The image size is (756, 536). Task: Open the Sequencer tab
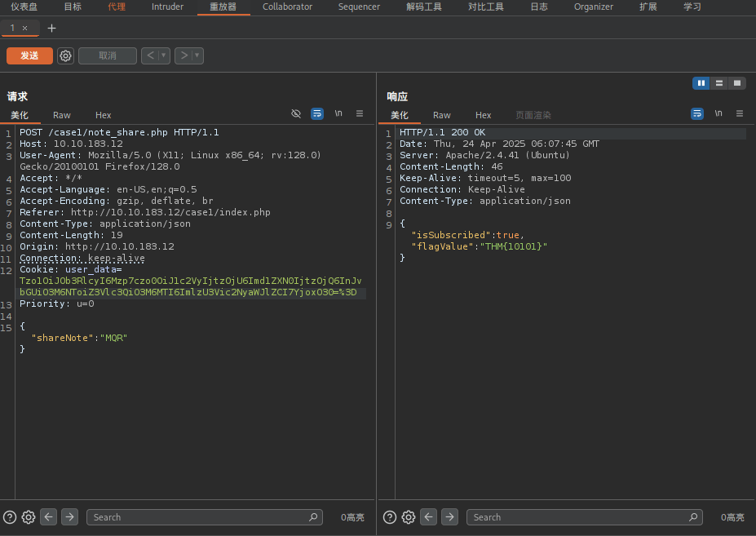click(x=359, y=7)
